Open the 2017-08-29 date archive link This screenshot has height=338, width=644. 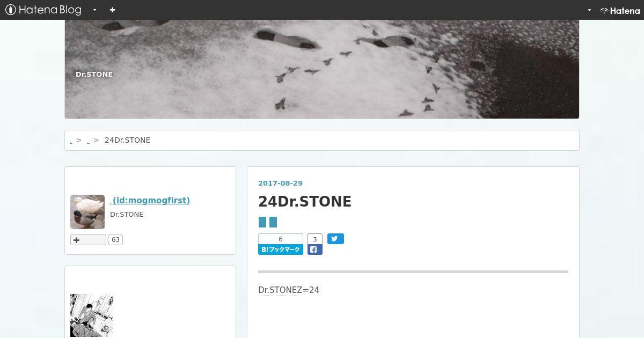pos(280,183)
